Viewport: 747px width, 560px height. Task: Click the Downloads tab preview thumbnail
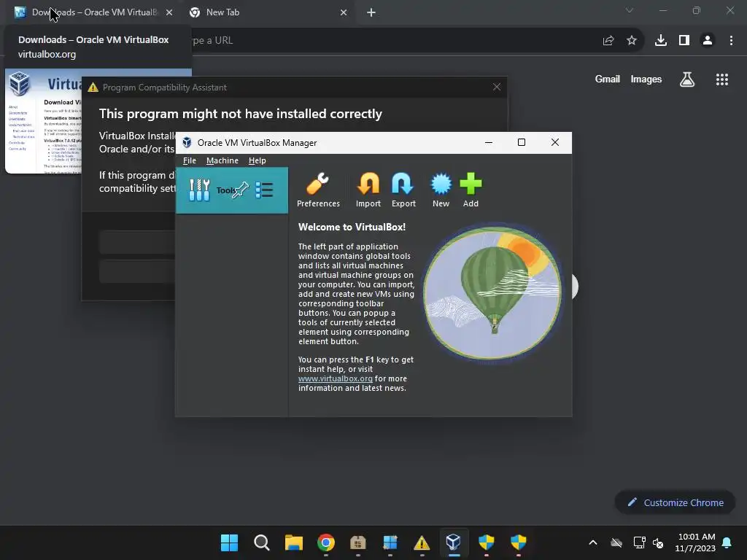point(43,122)
